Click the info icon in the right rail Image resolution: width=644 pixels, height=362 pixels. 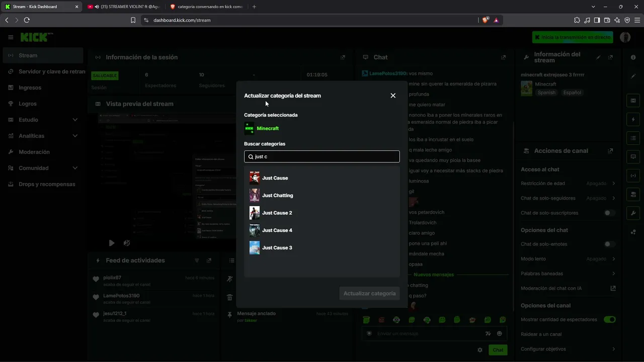click(x=633, y=57)
